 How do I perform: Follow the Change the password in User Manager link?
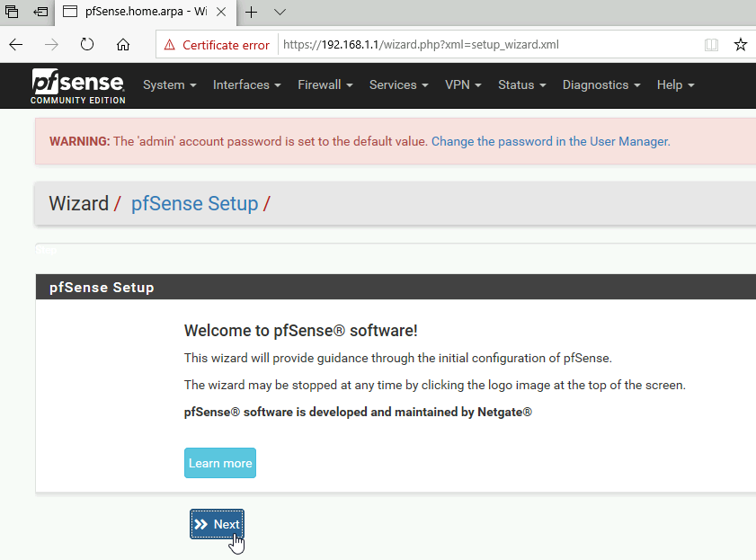pos(551,141)
